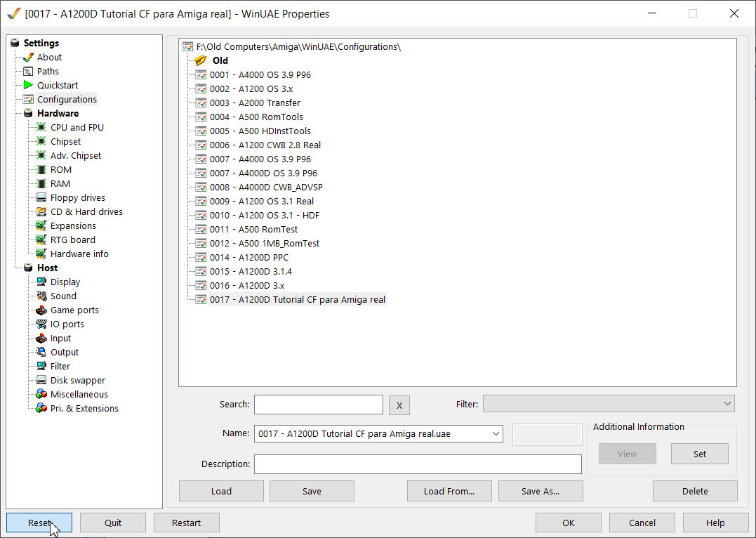The image size is (756, 538).
Task: Select the configurations root folder path
Action: point(298,47)
